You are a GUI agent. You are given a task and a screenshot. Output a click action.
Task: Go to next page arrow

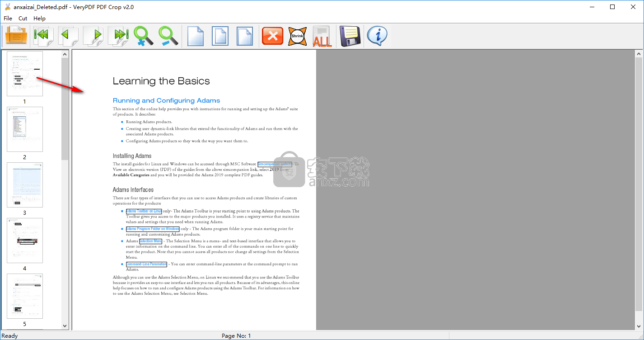click(93, 36)
